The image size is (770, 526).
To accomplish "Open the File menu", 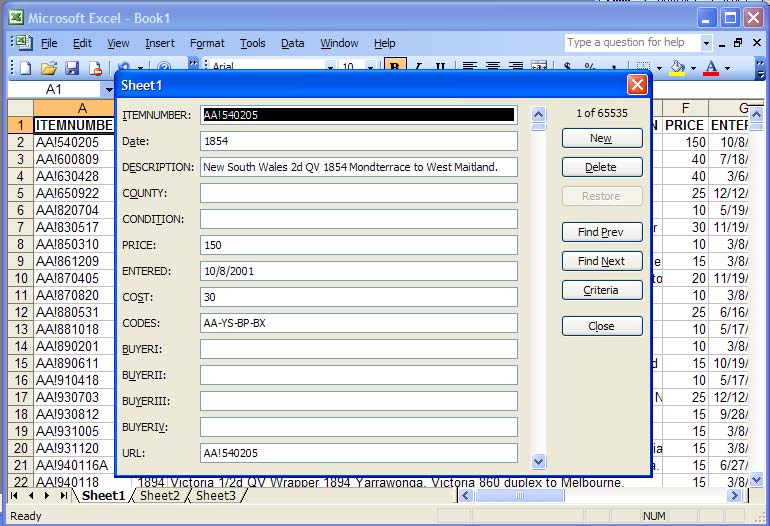I will (49, 43).
